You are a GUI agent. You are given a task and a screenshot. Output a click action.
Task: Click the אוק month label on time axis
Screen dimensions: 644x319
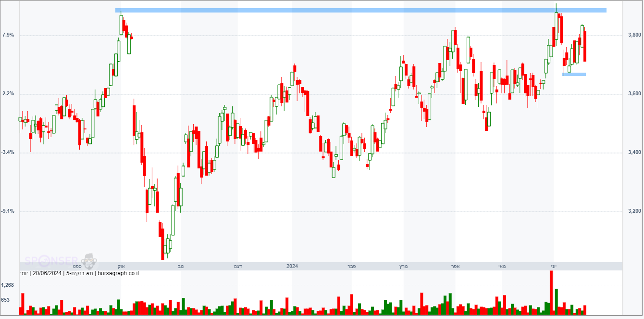tap(121, 266)
